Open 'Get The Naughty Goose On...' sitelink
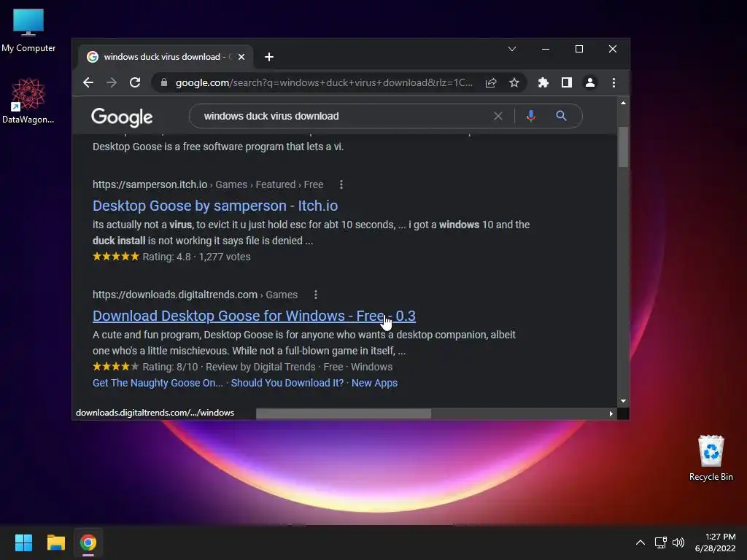 click(158, 383)
